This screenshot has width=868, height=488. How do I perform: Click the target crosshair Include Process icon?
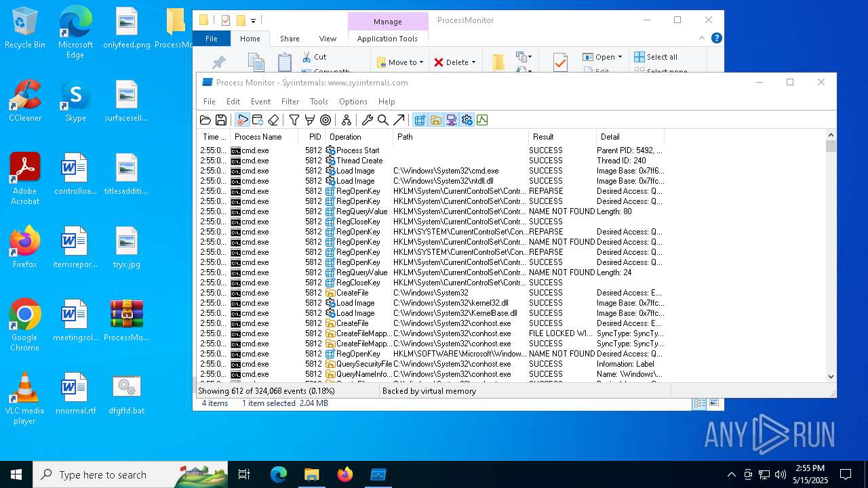[x=325, y=120]
